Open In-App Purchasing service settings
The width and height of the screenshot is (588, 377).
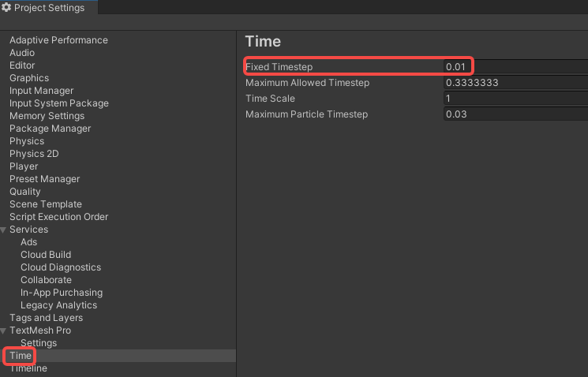[x=62, y=293]
